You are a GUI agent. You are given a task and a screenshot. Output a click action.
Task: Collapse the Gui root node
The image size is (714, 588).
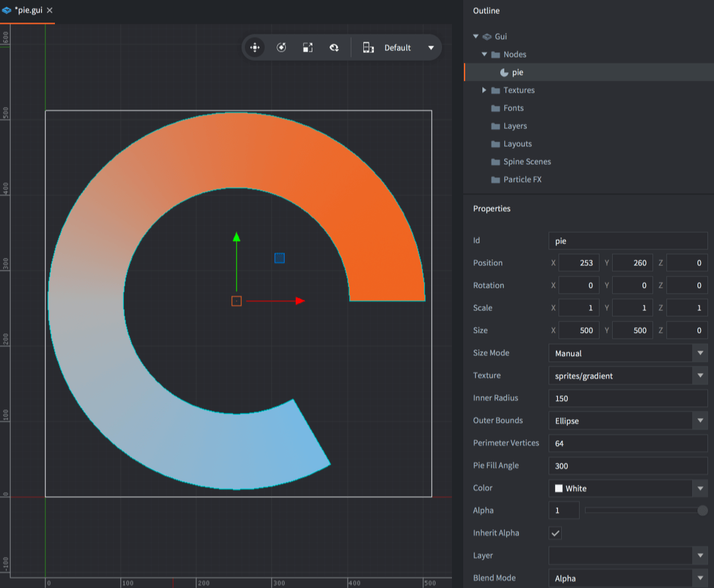pos(476,36)
